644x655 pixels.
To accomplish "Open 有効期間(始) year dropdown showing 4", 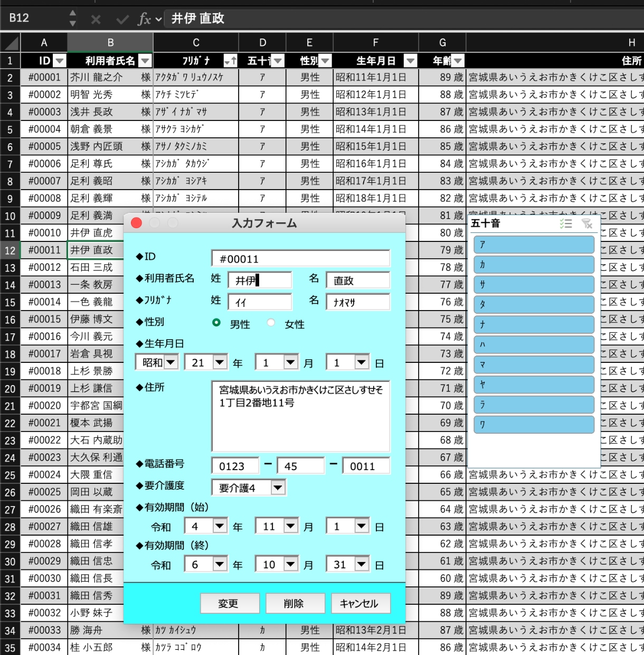I will point(220,526).
